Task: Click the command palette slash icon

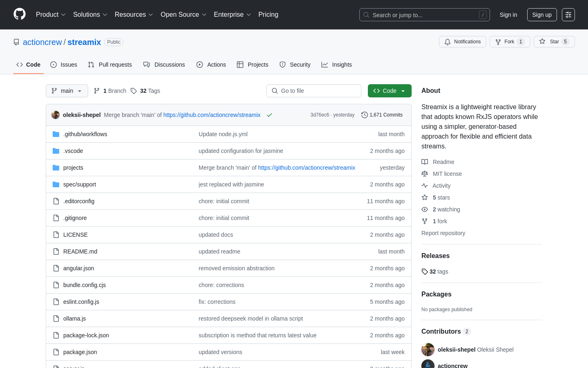Action: [483, 15]
